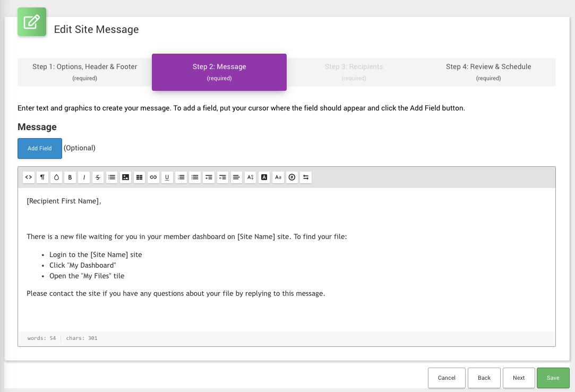
Task: Jump to Step 4: Review & Schedule
Action: tap(488, 72)
